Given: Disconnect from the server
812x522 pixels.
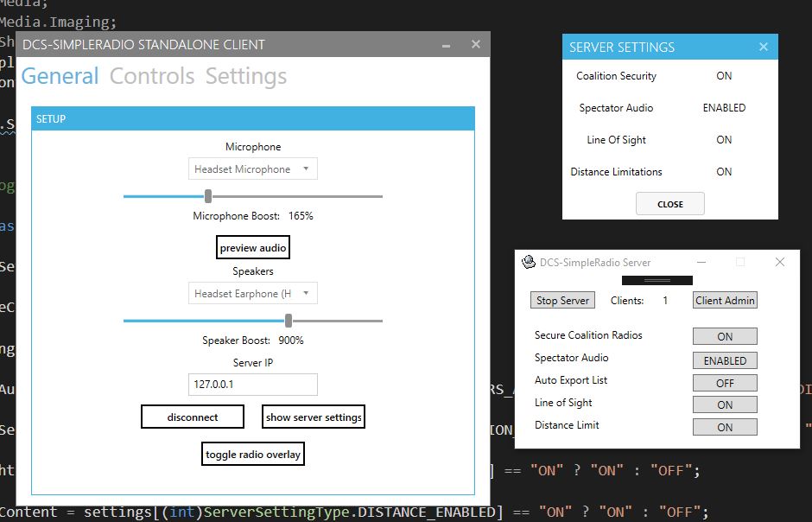Looking at the screenshot, I should (x=193, y=417).
